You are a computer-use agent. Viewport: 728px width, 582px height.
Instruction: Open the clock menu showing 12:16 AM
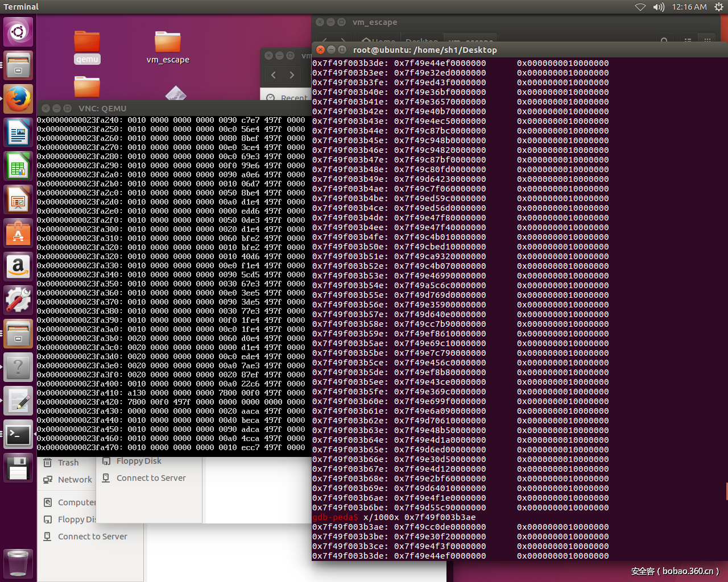click(x=689, y=7)
